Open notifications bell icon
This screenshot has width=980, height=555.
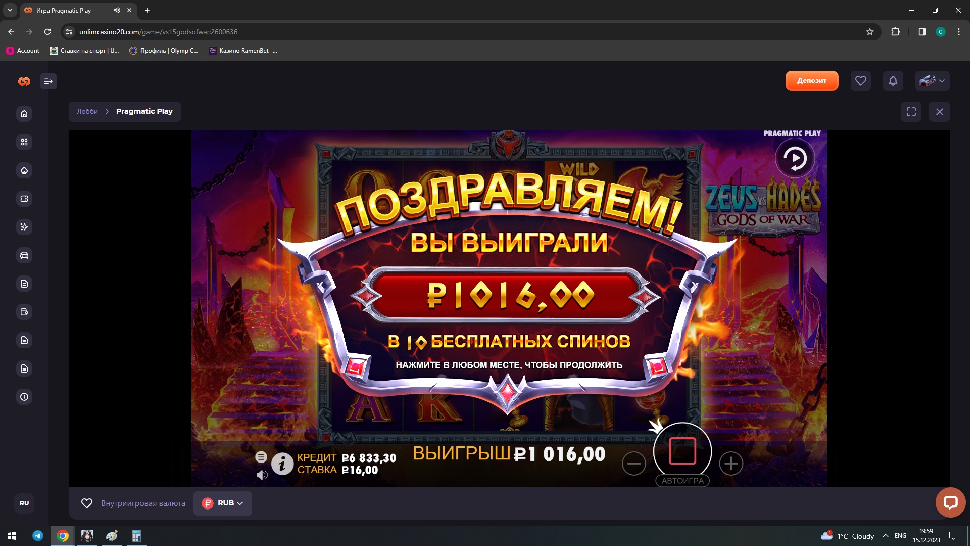893,81
